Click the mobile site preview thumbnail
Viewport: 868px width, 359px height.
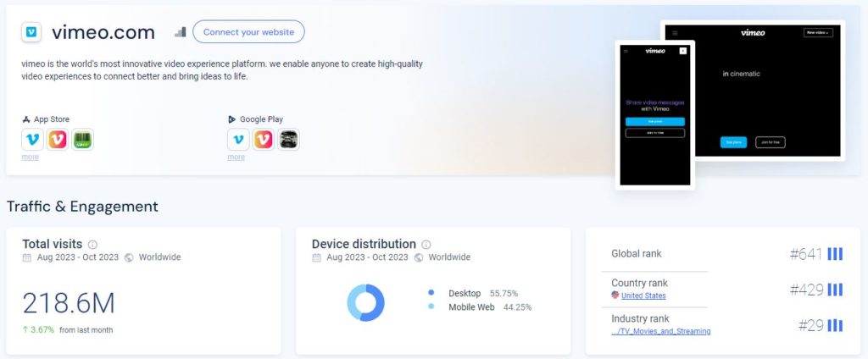(x=655, y=115)
